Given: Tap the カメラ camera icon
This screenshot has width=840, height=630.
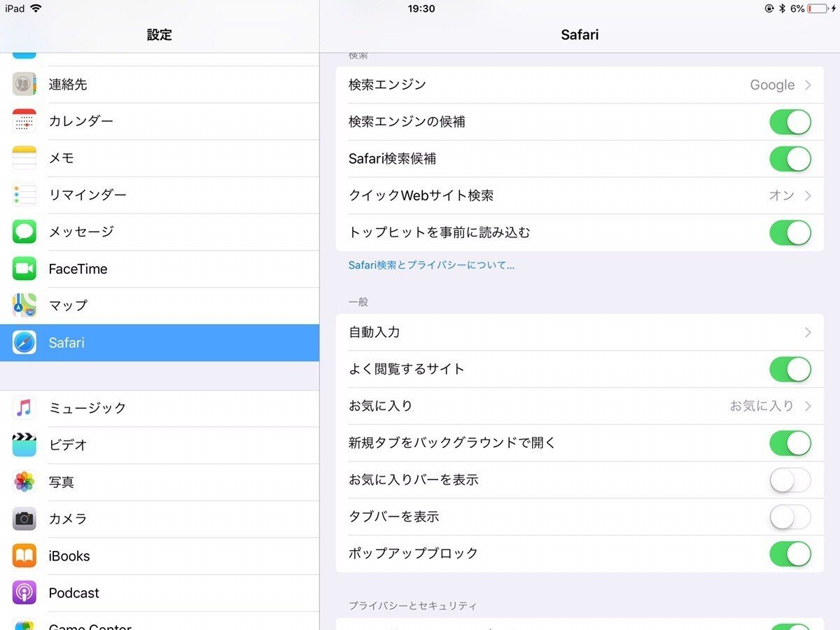Looking at the screenshot, I should tap(24, 519).
